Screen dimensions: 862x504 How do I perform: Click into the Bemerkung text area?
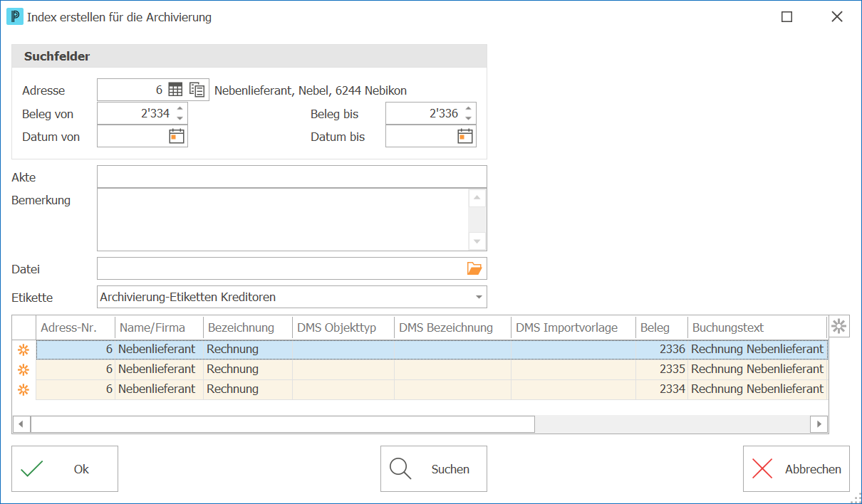(x=283, y=219)
